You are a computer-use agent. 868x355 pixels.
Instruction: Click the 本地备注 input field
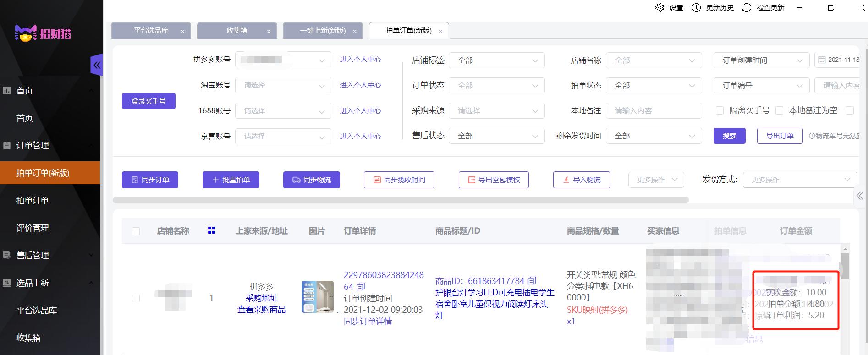click(654, 110)
